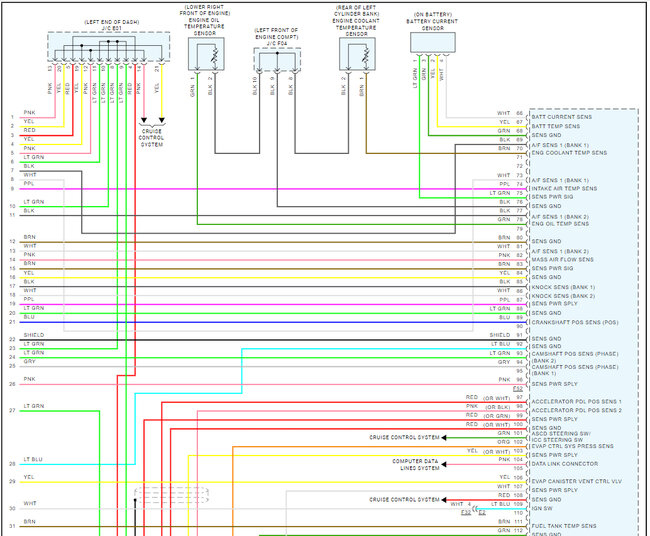Click the battery current sensor box symbol
This screenshot has height=536, width=650.
(x=433, y=43)
